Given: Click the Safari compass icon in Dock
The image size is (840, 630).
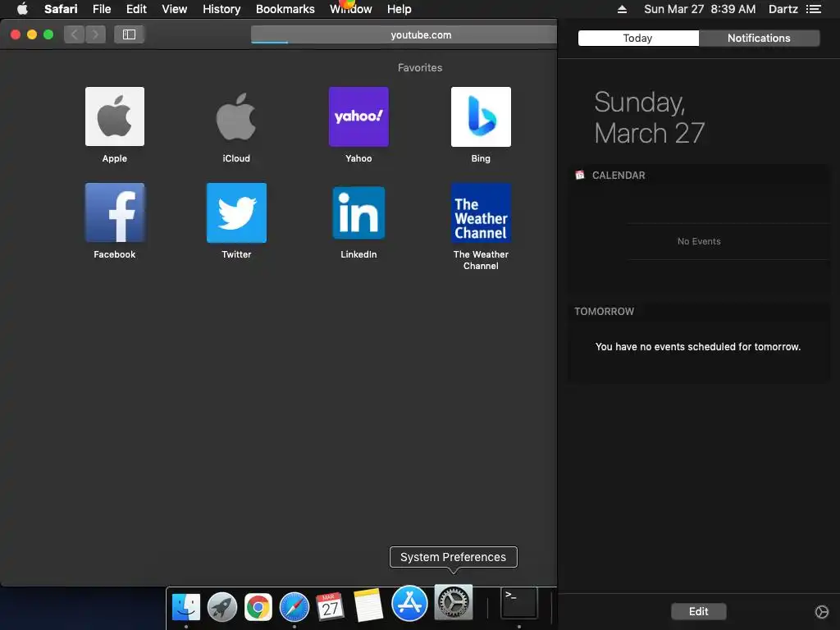Looking at the screenshot, I should click(x=294, y=606).
